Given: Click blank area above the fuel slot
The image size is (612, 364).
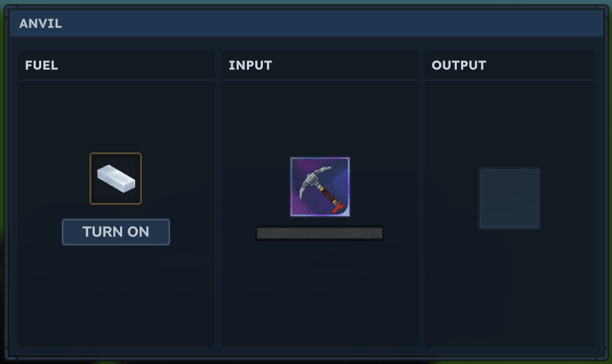Looking at the screenshot, I should [116, 117].
